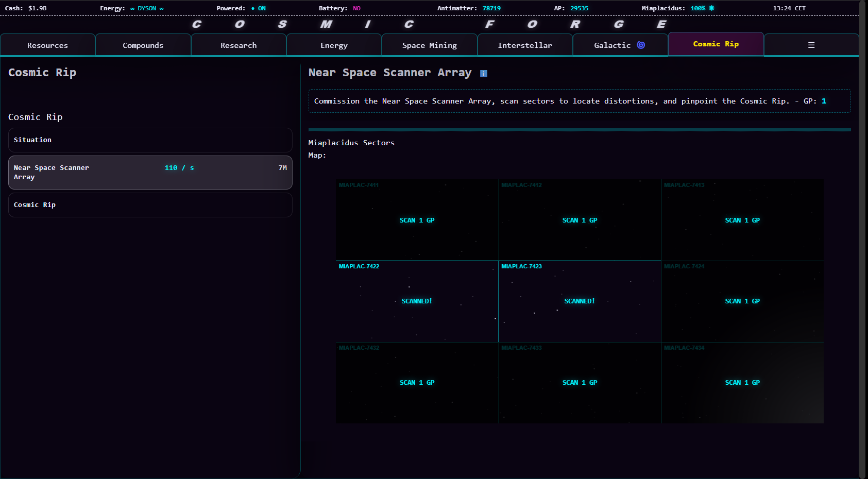Click the Antimatter value in status bar

[491, 8]
